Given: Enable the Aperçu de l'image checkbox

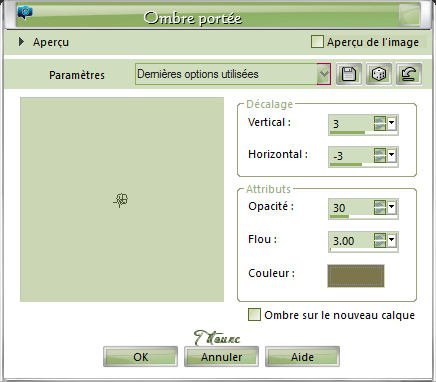Looking at the screenshot, I should point(317,42).
